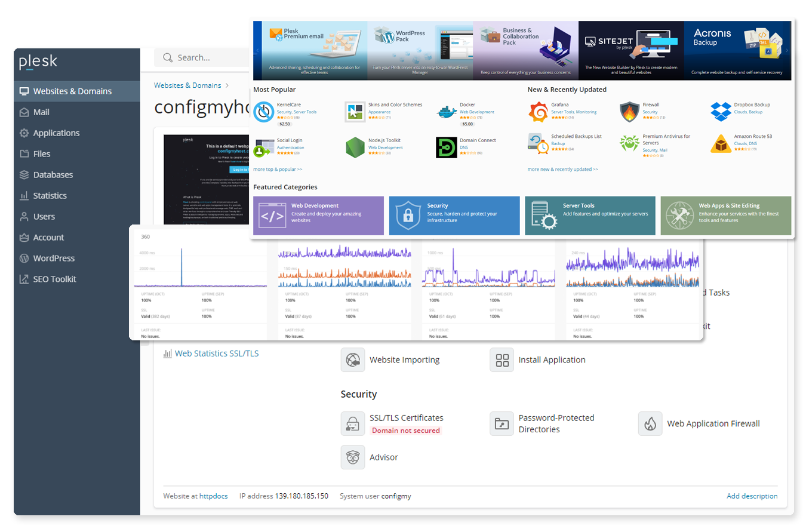Select Databases in the sidebar
Screen dimensions: 806x532
[x=76, y=175]
